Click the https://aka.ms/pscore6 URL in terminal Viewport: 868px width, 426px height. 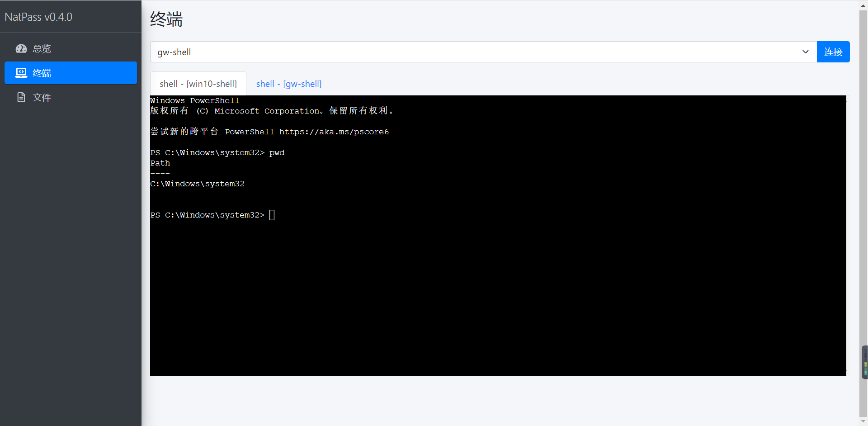(334, 132)
